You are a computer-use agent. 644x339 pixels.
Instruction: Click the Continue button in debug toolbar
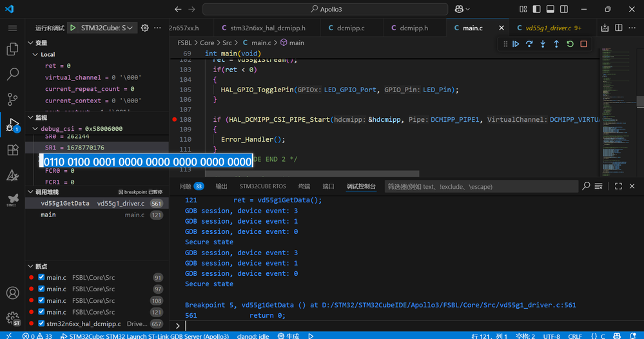[x=516, y=44]
